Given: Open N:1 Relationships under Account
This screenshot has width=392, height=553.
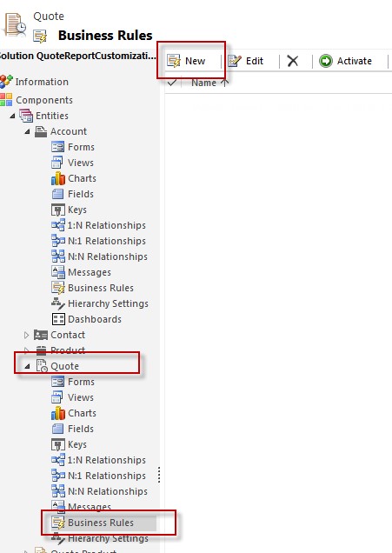Looking at the screenshot, I should [99, 241].
